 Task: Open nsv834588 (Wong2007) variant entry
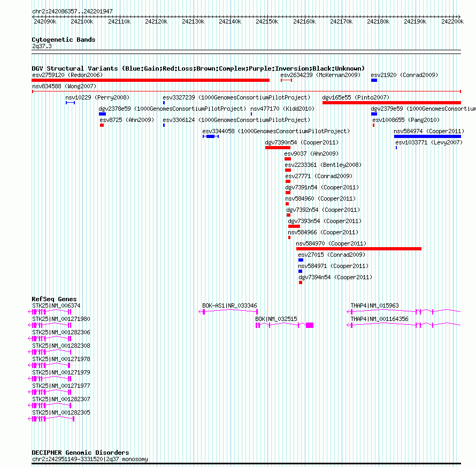[x=64, y=86]
